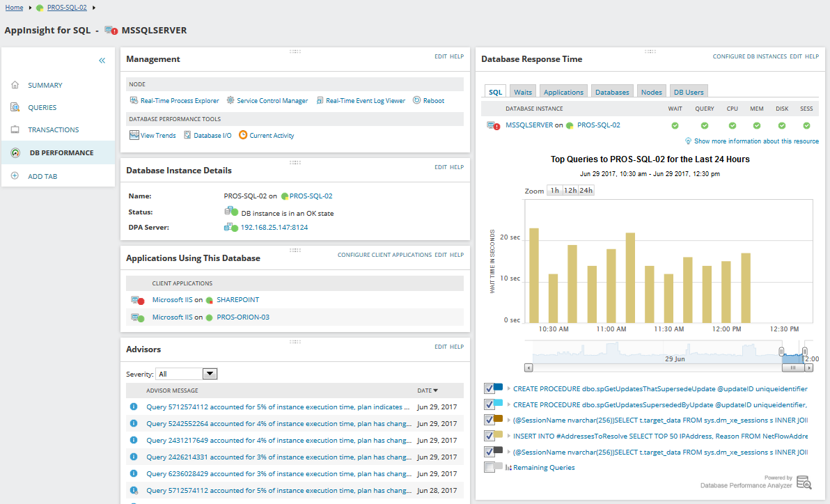Viewport: 830px width, 504px height.
Task: Click the Queries sidebar icon
Action: click(x=15, y=107)
